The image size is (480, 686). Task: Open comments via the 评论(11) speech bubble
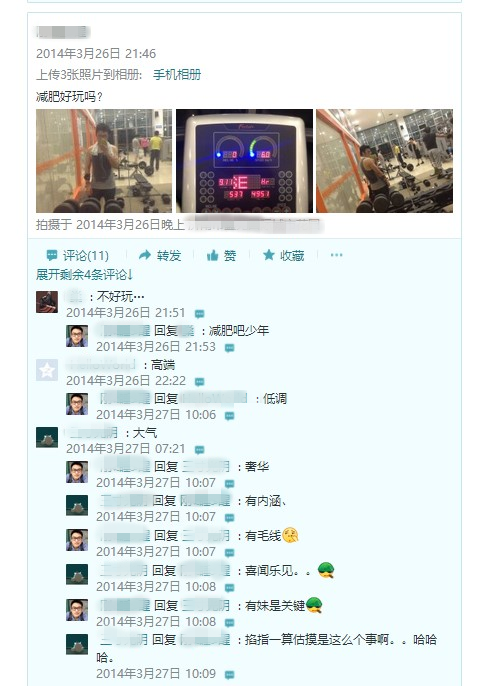(x=77, y=255)
